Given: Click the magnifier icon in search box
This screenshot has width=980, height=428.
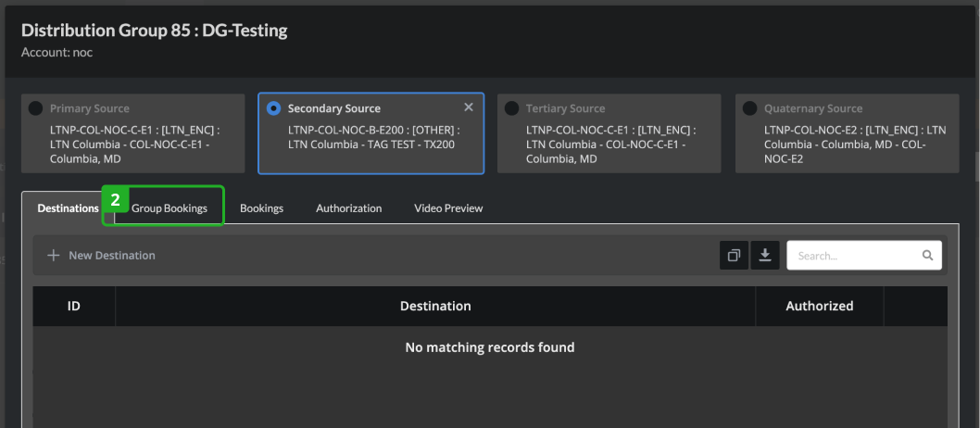Looking at the screenshot, I should pos(927,255).
